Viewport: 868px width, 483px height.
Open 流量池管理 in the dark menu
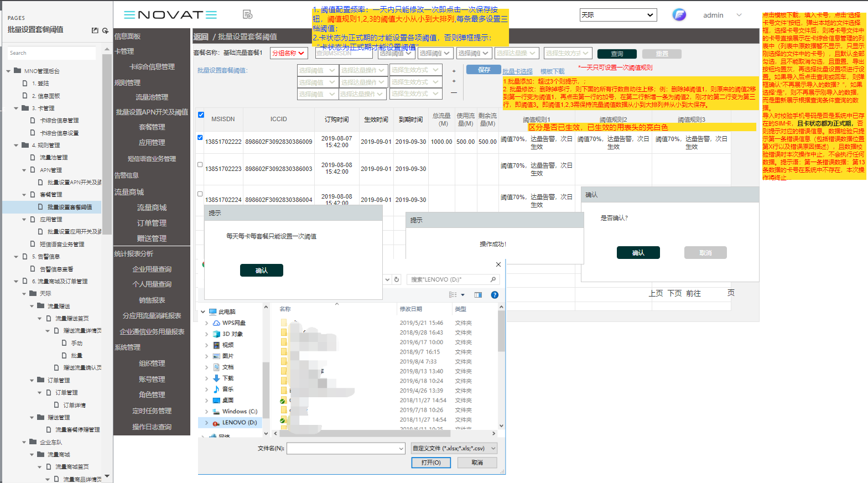click(x=152, y=97)
